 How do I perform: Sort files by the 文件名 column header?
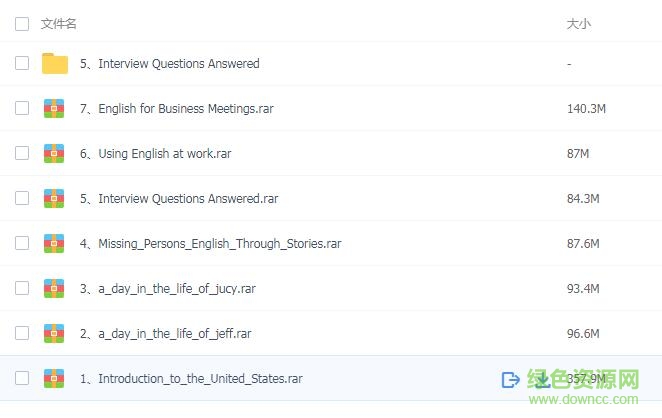(x=59, y=23)
